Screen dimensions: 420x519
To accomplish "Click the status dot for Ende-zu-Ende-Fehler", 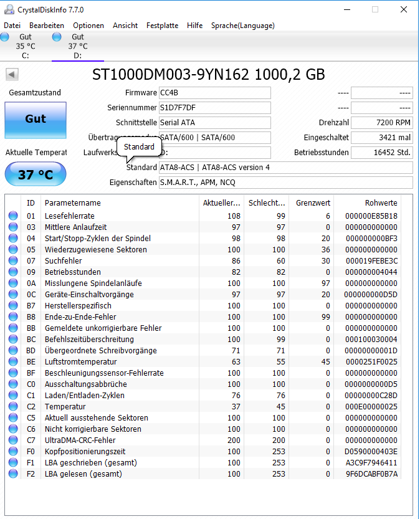I will (x=13, y=317).
